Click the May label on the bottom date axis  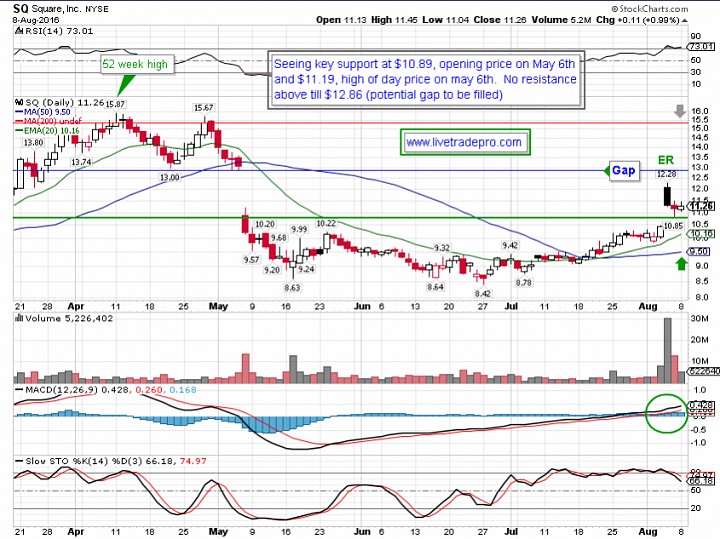(x=218, y=532)
